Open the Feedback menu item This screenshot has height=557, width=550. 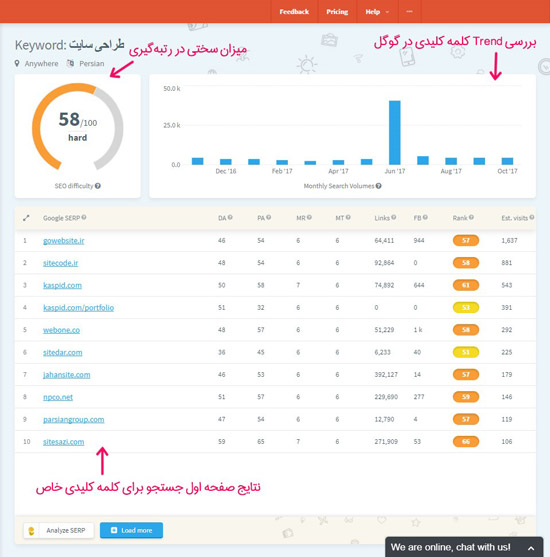294,12
